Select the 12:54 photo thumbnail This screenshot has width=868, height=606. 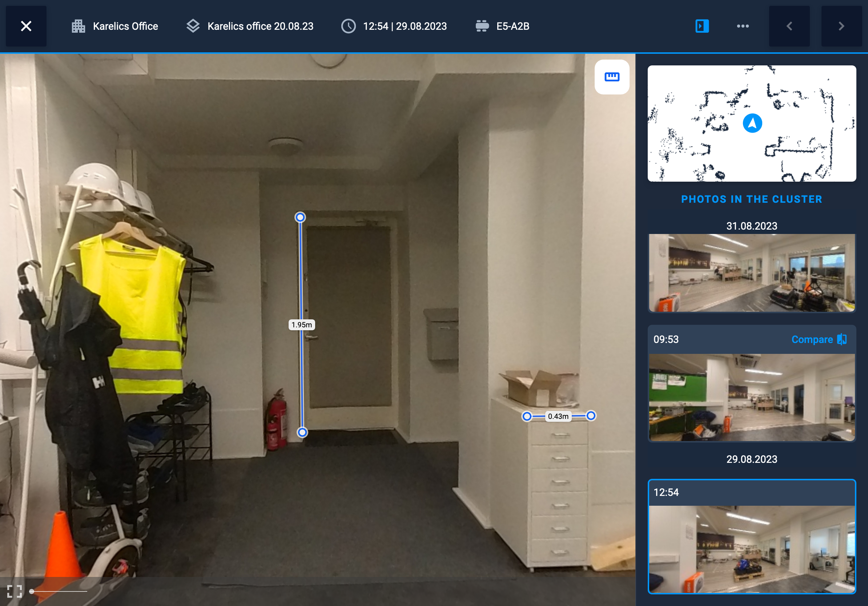point(752,549)
